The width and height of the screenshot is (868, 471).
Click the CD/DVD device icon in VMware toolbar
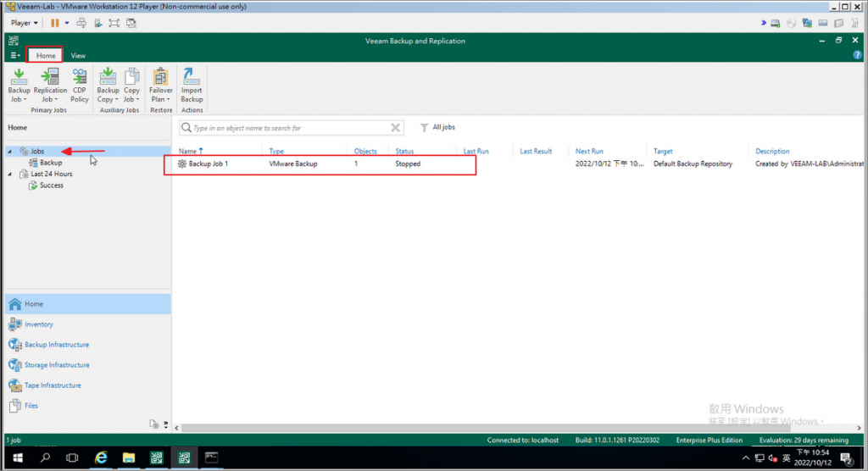[792, 23]
